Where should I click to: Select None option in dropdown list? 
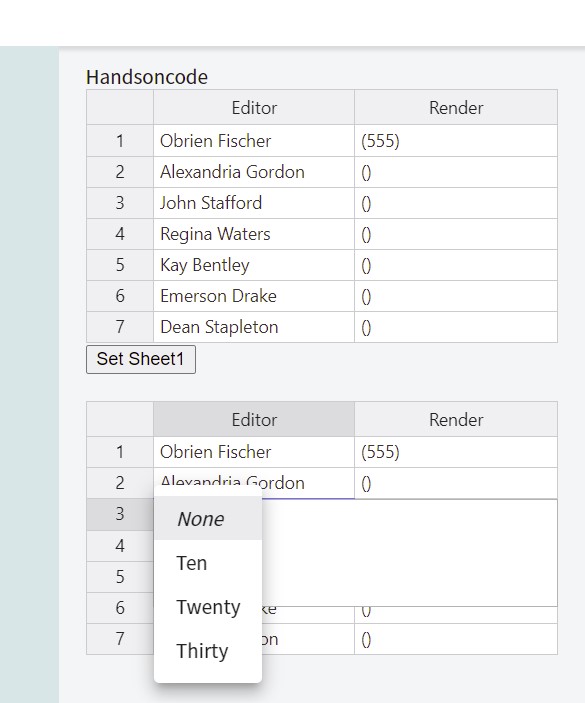point(208,519)
